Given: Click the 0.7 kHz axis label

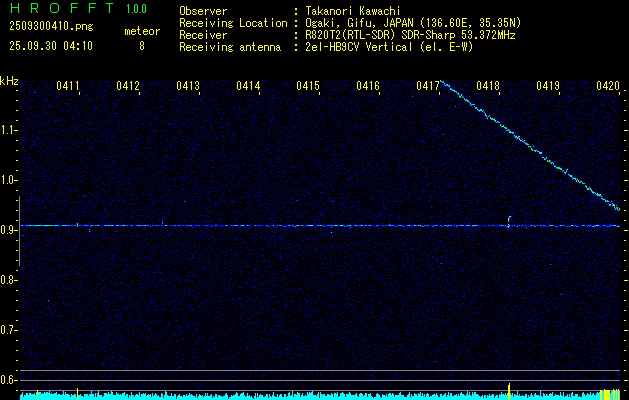Looking at the screenshot, I should coord(9,329).
